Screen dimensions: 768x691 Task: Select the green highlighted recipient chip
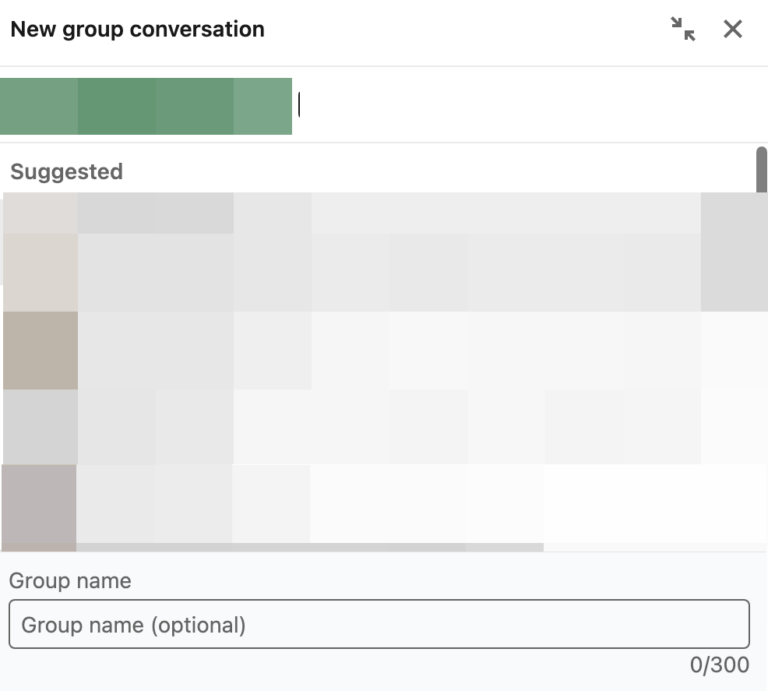pos(146,106)
